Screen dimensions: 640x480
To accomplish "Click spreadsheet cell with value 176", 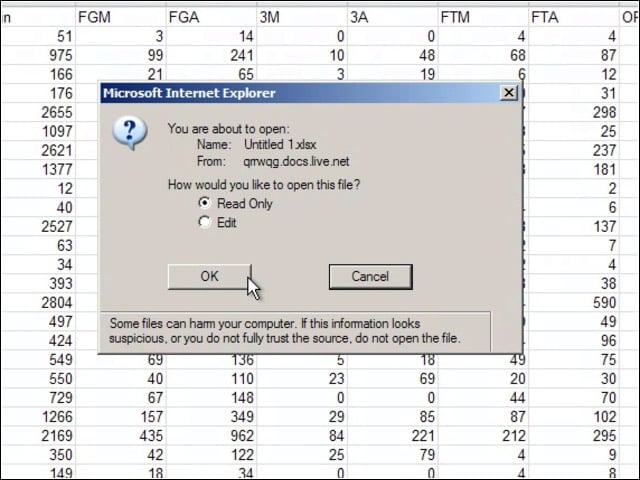I will (38, 93).
